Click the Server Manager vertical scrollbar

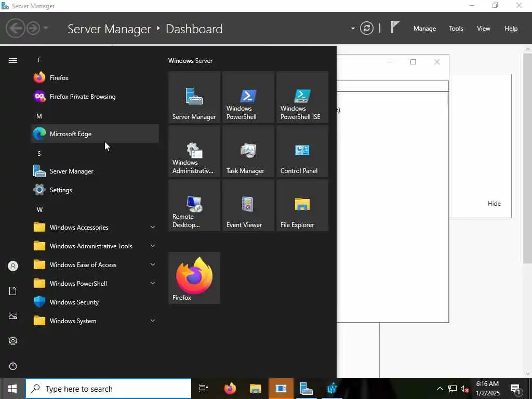tap(528, 158)
